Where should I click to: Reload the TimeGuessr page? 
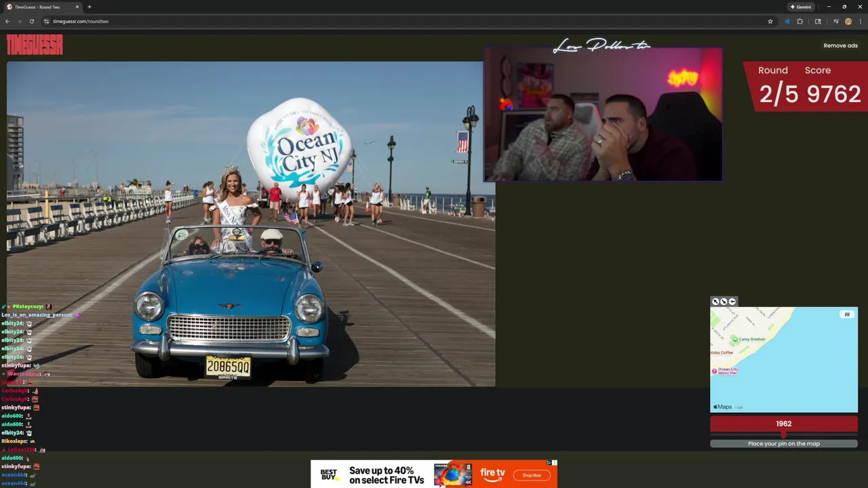point(31,21)
